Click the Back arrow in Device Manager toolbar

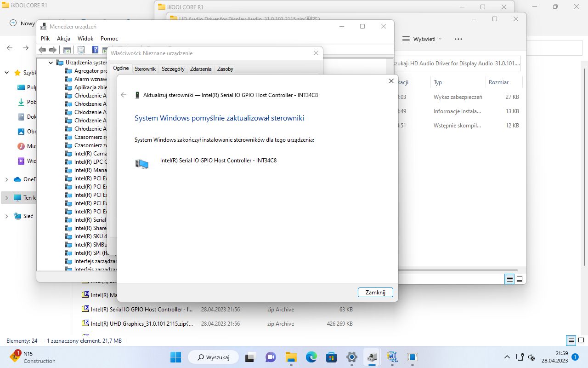tap(42, 50)
